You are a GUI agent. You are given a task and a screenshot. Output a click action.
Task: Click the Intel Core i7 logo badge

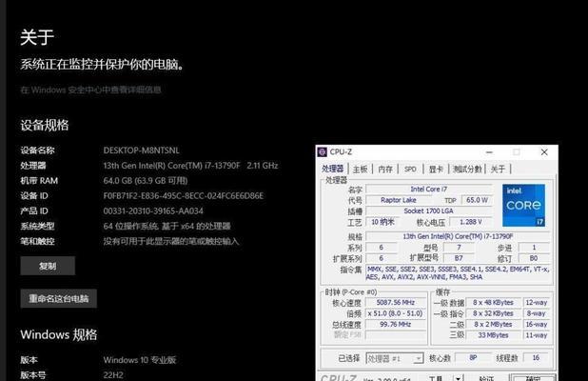523,206
